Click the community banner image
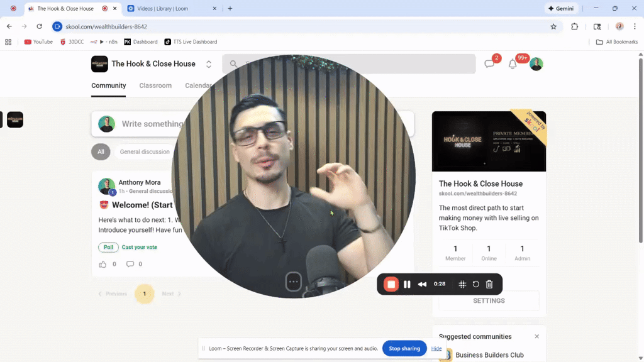The height and width of the screenshot is (362, 644). click(489, 141)
